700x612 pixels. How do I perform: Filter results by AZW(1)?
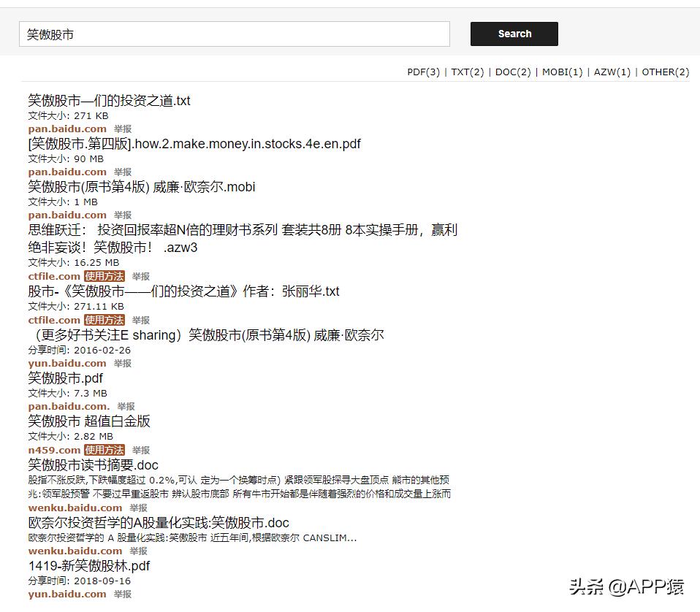pos(612,72)
